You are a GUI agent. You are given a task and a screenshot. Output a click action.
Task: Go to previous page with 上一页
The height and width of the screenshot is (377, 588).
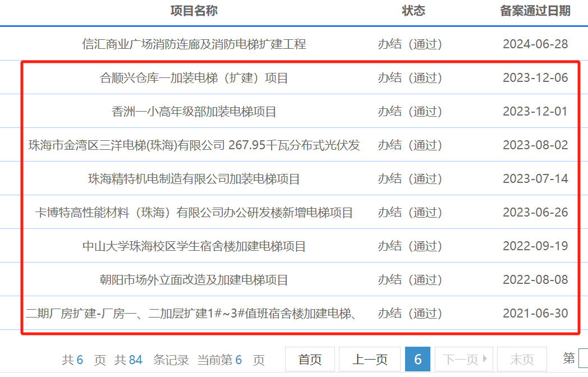pos(370,360)
